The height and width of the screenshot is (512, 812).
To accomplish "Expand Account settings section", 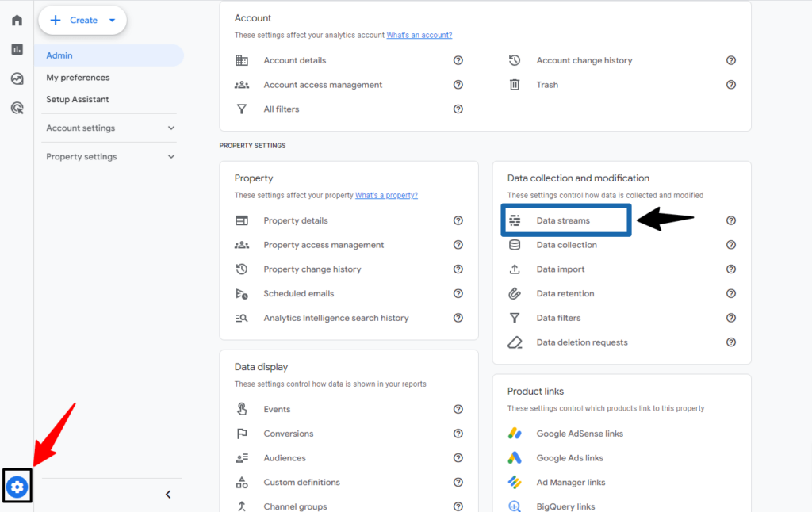I will [x=171, y=128].
